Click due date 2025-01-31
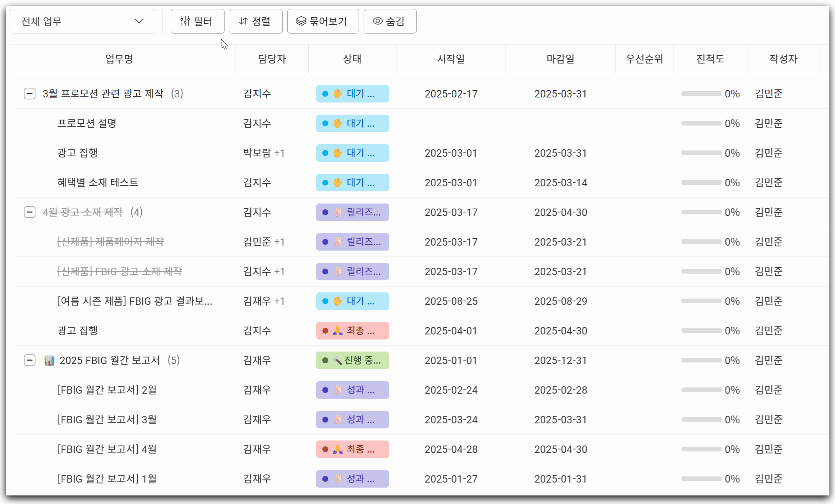The height and width of the screenshot is (504, 835). [560, 479]
